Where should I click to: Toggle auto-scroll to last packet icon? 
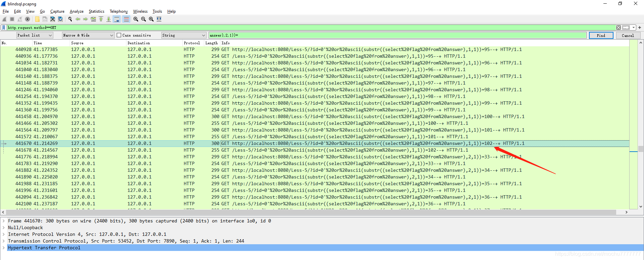tap(117, 19)
